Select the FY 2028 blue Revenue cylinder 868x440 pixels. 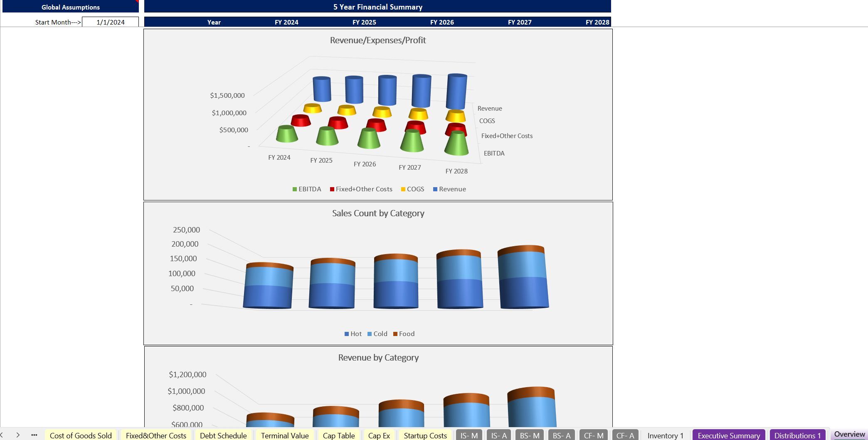(x=456, y=92)
